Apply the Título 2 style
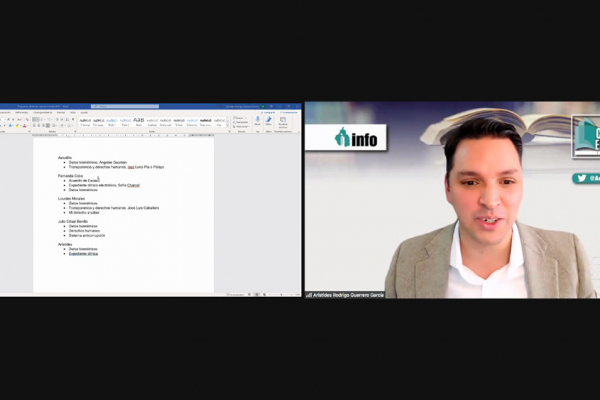Viewport: 600px width, 400px height. coord(125,122)
